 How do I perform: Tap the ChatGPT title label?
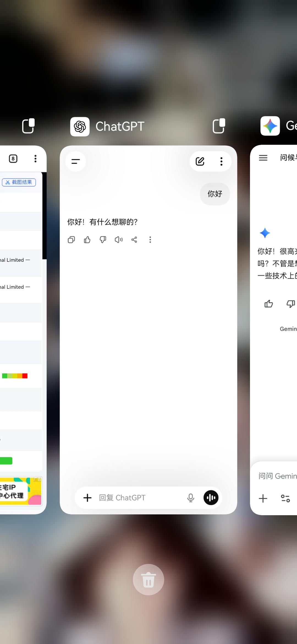point(120,127)
